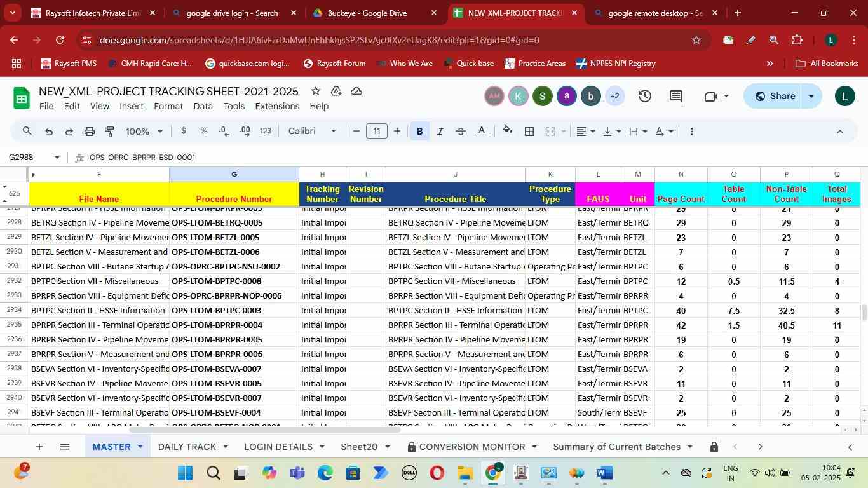Screen dimensions: 868x488
Task: Expand the zoom 100% dropdown
Action: point(144,132)
